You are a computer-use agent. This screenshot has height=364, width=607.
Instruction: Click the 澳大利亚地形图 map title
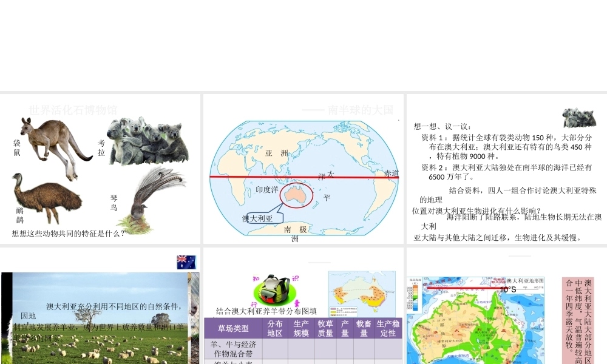point(525,281)
